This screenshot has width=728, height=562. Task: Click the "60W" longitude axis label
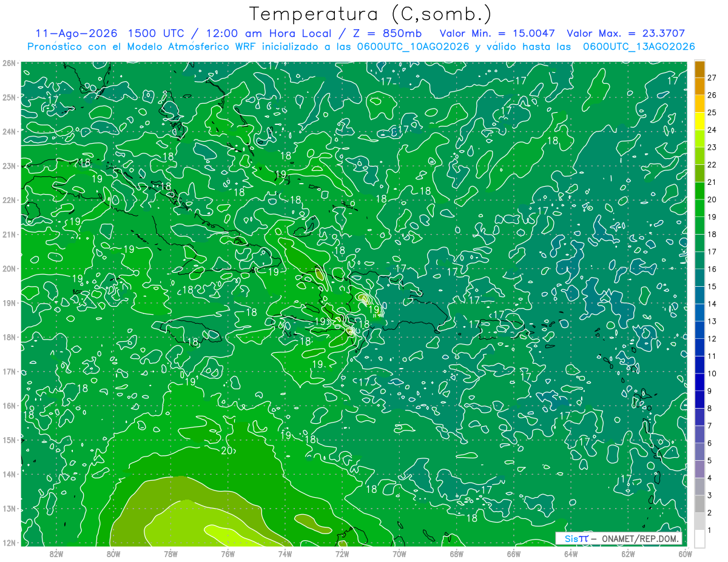click(x=685, y=554)
